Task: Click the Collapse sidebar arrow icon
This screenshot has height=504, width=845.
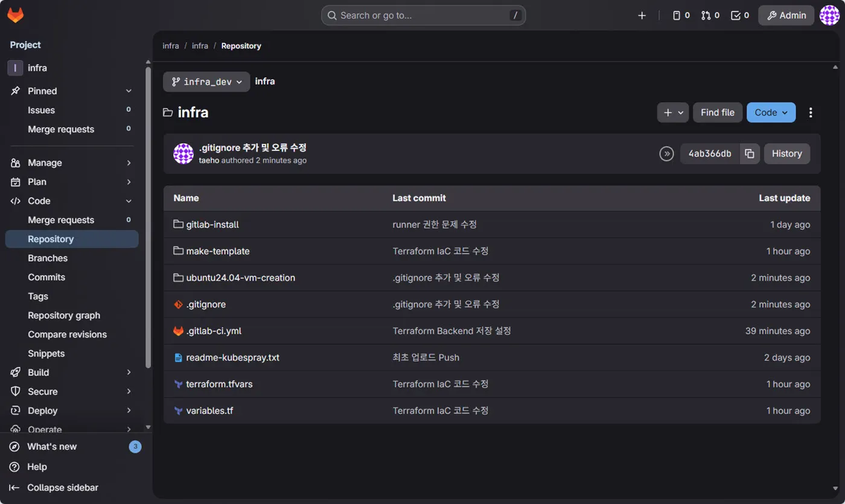Action: (x=14, y=488)
